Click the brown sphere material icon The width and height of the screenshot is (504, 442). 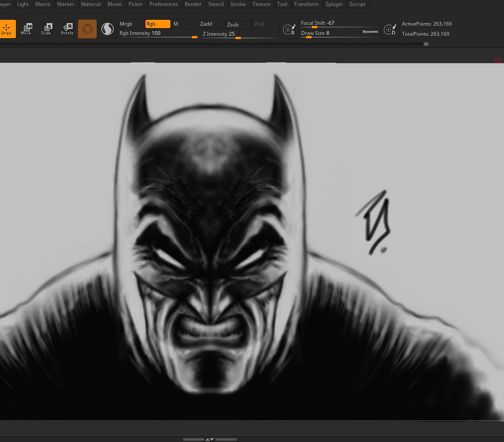pos(87,29)
